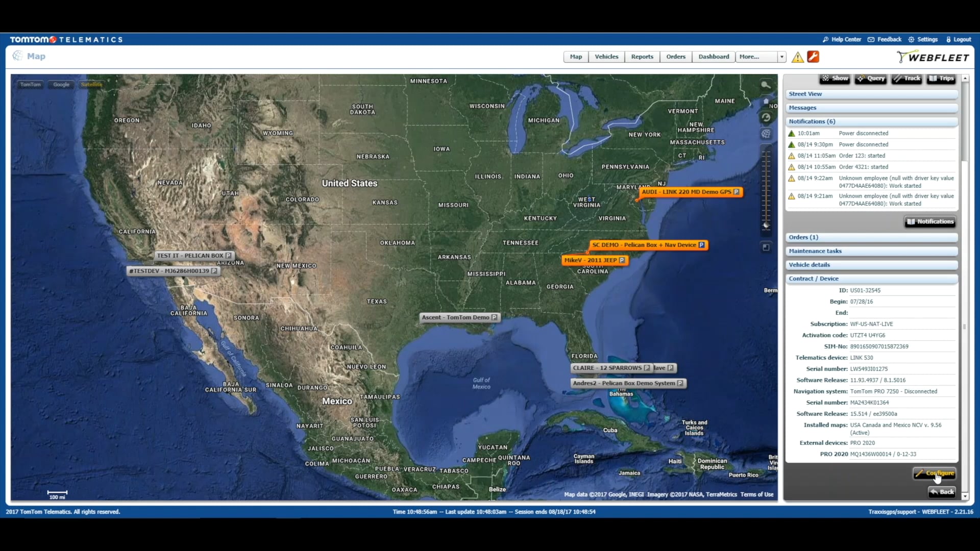This screenshot has width=980, height=551.
Task: Click the map home icon
Action: click(x=766, y=101)
